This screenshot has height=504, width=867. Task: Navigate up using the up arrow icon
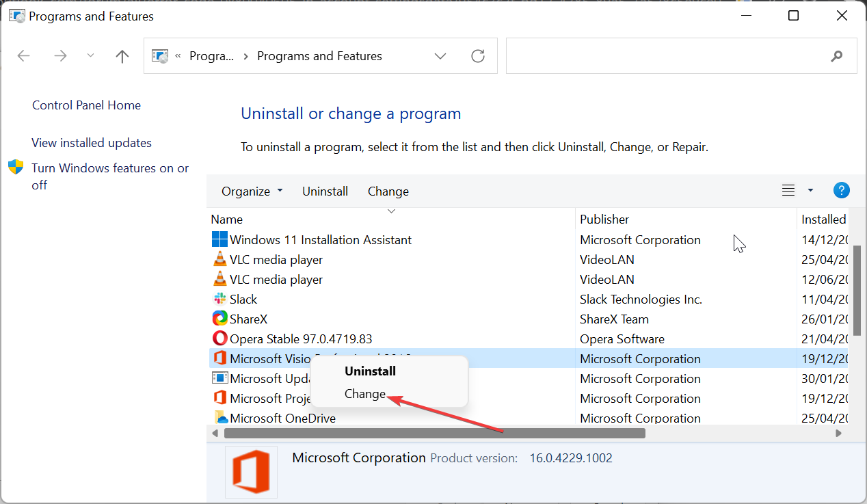tap(122, 55)
